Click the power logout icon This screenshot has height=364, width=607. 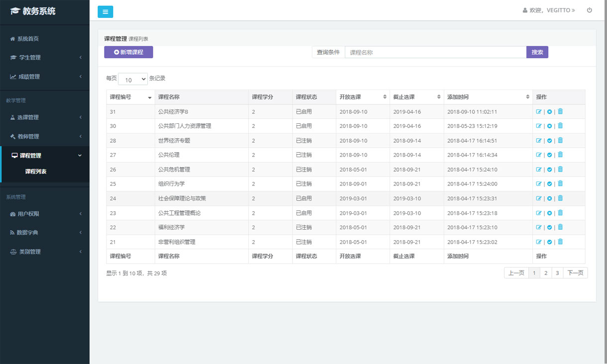point(590,10)
